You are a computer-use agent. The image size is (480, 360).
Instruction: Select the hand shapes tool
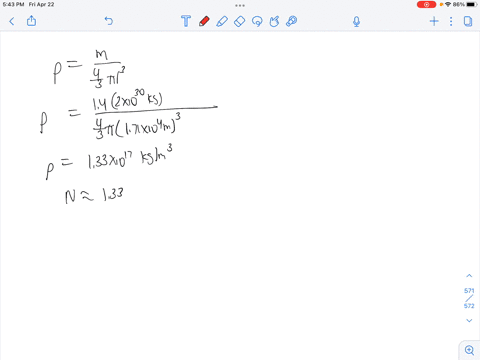[x=274, y=21]
